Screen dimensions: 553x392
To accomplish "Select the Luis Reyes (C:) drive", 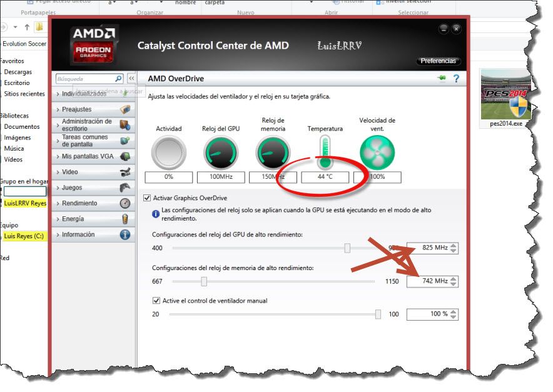I will [x=24, y=236].
